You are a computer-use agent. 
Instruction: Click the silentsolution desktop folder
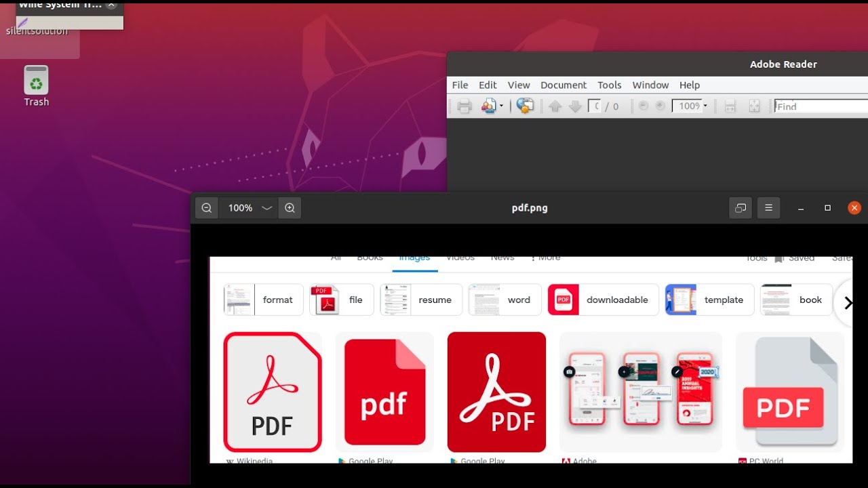[37, 31]
